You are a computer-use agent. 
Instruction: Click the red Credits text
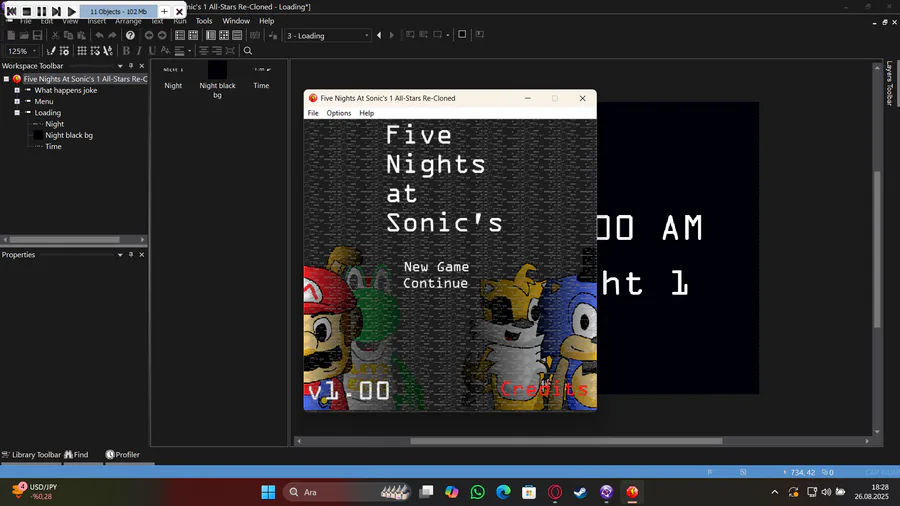coord(544,389)
